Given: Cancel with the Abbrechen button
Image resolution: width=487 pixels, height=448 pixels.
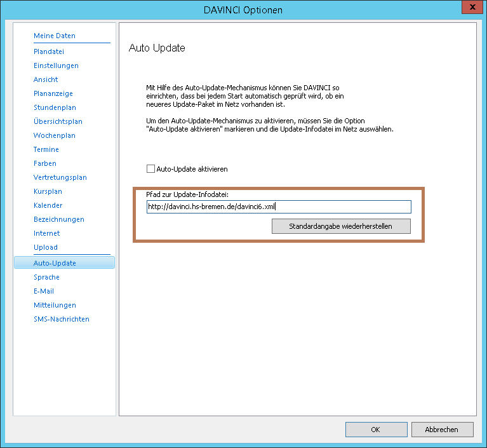Looking at the screenshot, I should coord(441,430).
